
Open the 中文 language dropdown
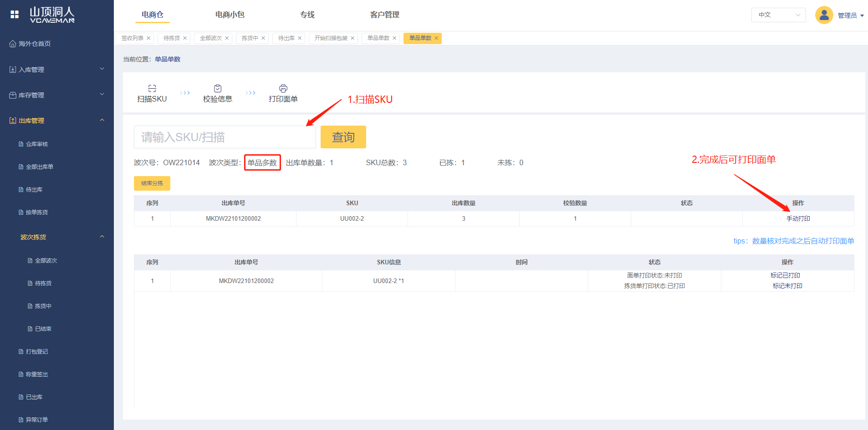[x=778, y=15]
